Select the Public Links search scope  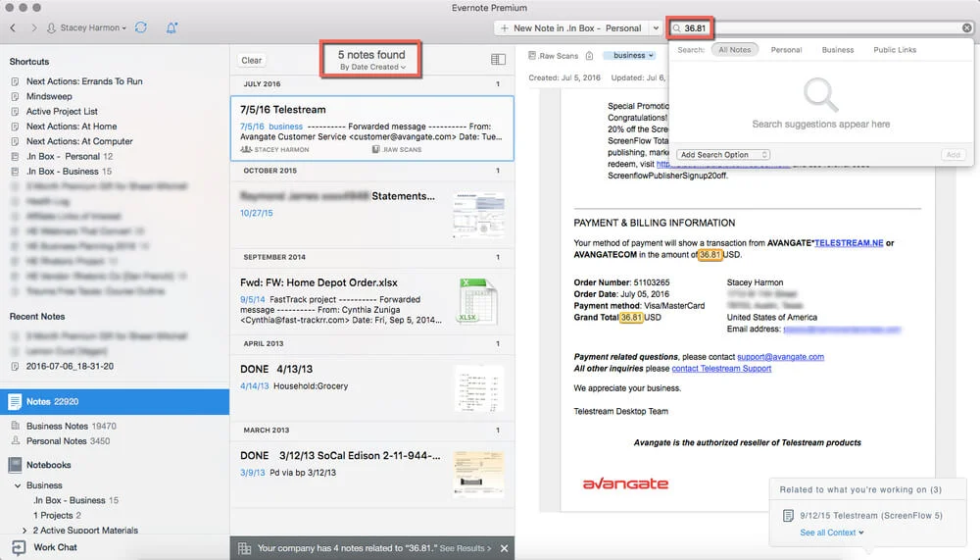[895, 49]
